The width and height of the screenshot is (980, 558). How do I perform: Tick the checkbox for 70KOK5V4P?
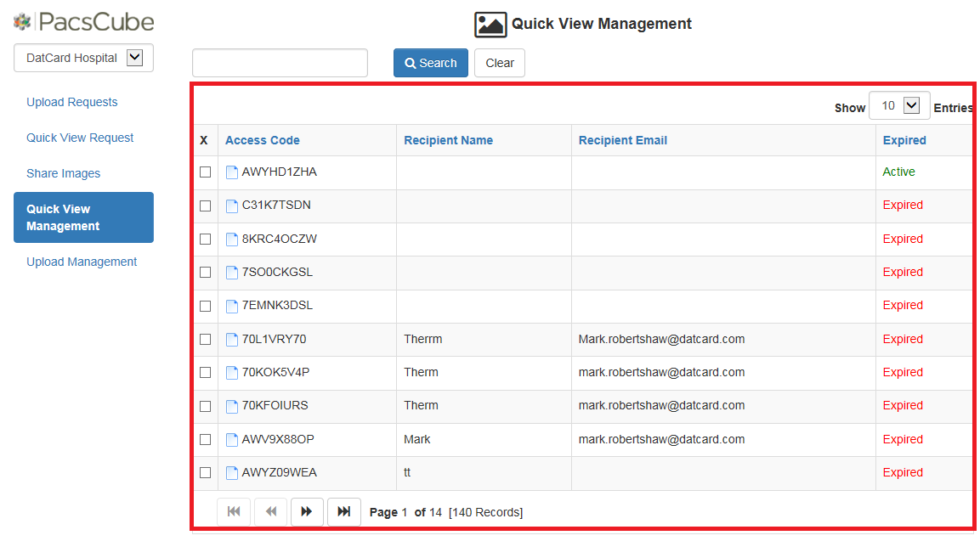click(x=205, y=372)
